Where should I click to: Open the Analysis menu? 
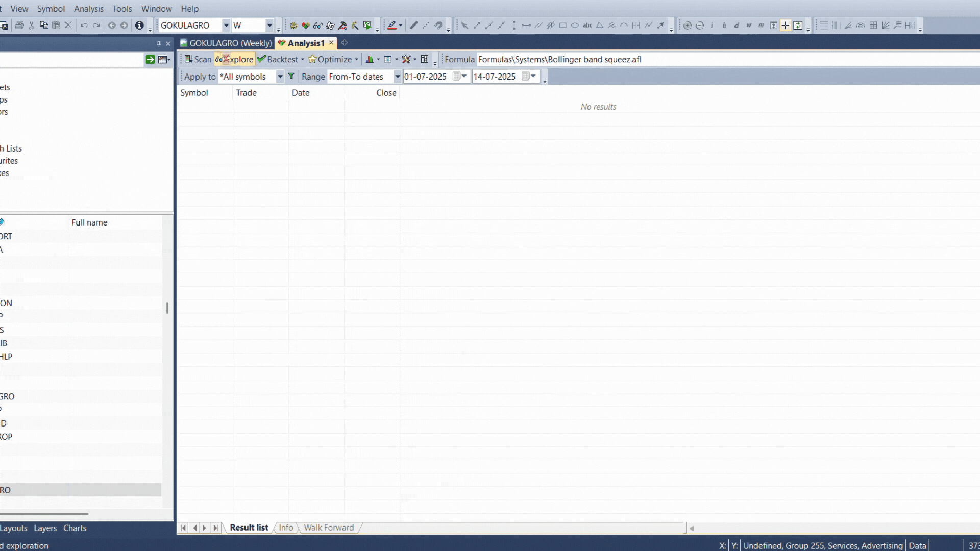click(89, 8)
